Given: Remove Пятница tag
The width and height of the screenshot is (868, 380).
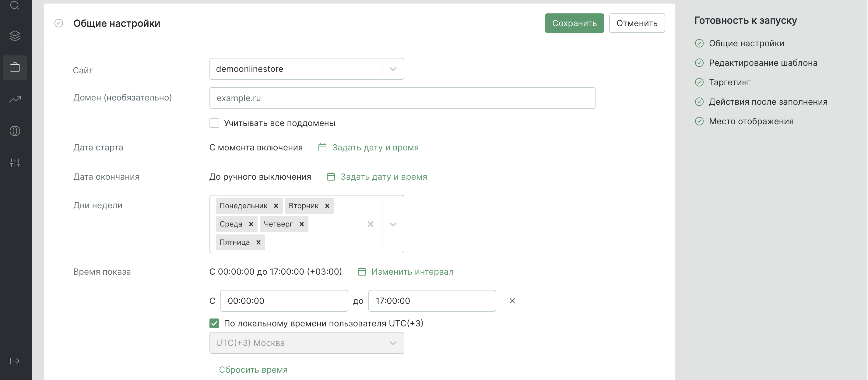Looking at the screenshot, I should [x=258, y=242].
